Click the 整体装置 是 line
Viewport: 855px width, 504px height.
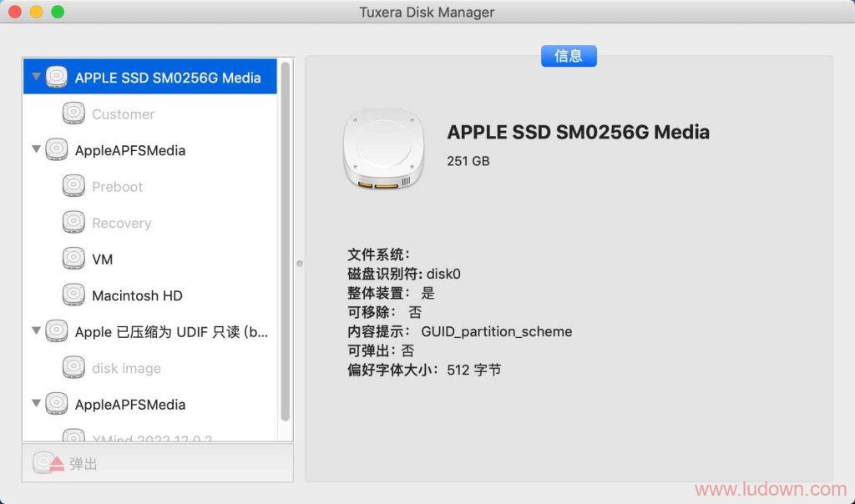[x=391, y=293]
